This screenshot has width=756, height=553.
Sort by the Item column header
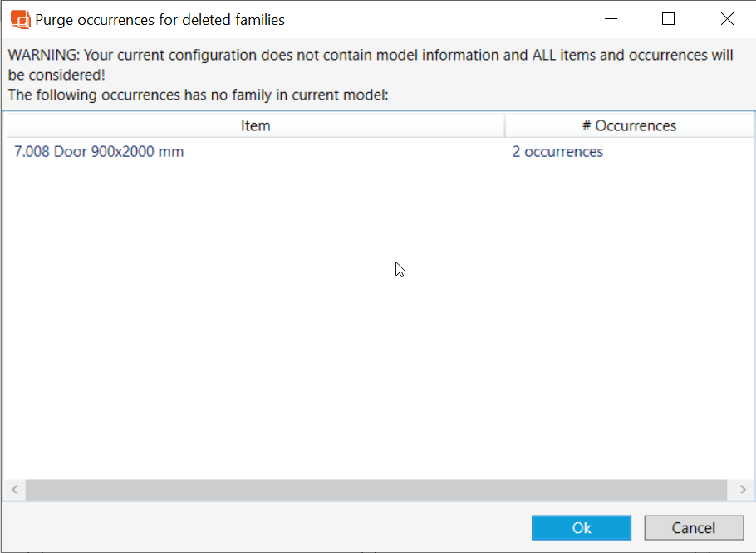[x=255, y=125]
